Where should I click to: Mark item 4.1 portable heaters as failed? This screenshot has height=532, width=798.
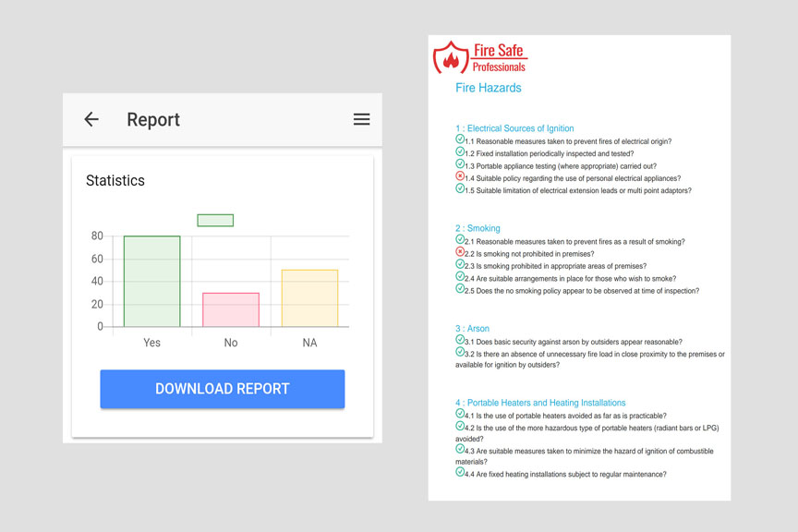coord(459,416)
